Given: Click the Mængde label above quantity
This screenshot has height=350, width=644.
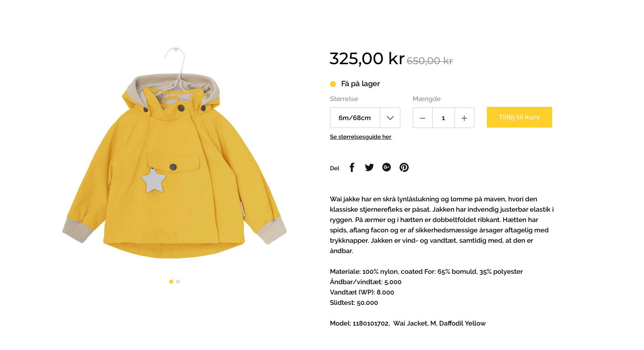Looking at the screenshot, I should point(427,99).
